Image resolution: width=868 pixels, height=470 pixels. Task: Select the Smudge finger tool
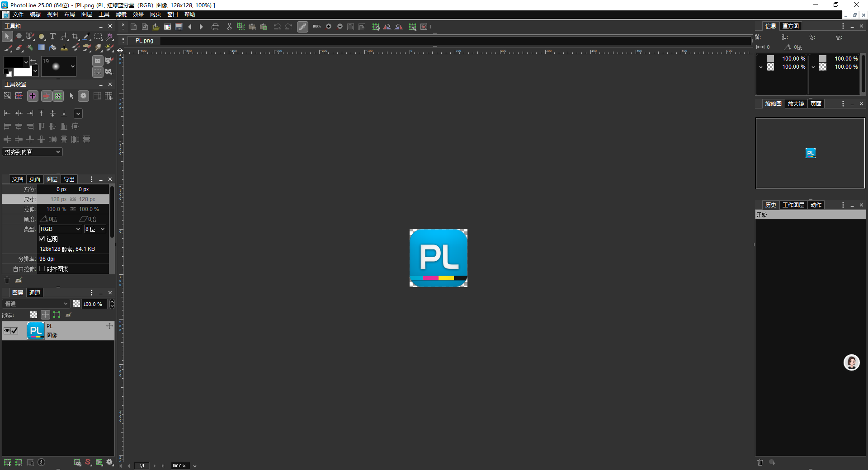98,47
